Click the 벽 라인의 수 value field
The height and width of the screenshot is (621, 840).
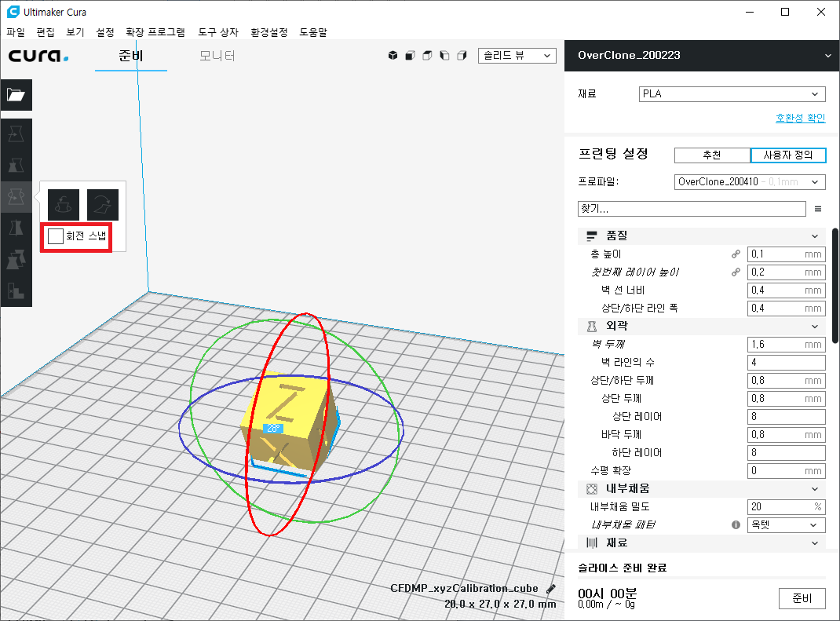[x=786, y=363]
